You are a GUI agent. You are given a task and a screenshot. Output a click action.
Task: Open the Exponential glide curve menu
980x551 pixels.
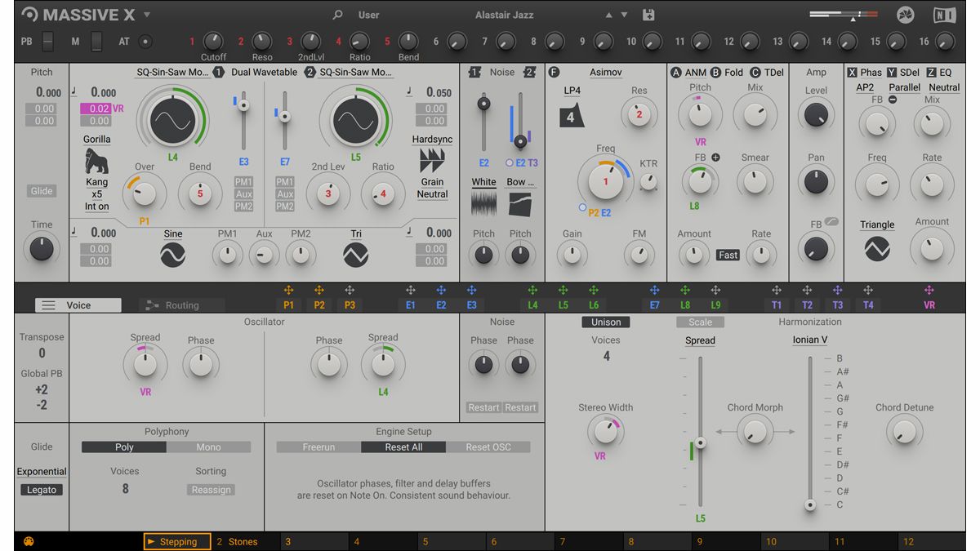click(42, 471)
